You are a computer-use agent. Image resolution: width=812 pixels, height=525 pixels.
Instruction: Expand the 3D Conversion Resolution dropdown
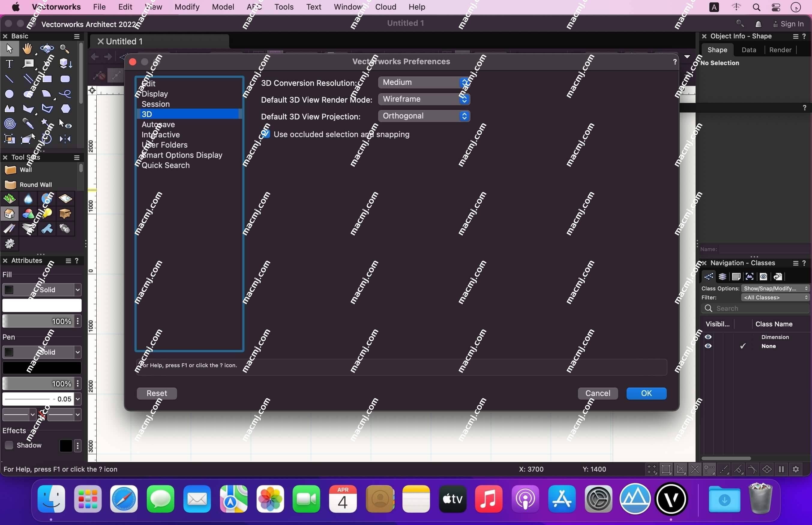click(463, 82)
